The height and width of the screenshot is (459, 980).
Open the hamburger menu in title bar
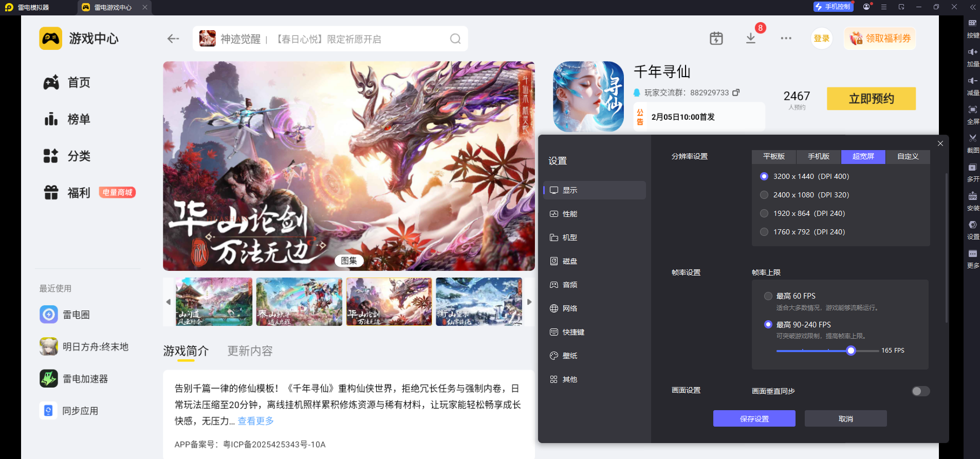point(884,7)
